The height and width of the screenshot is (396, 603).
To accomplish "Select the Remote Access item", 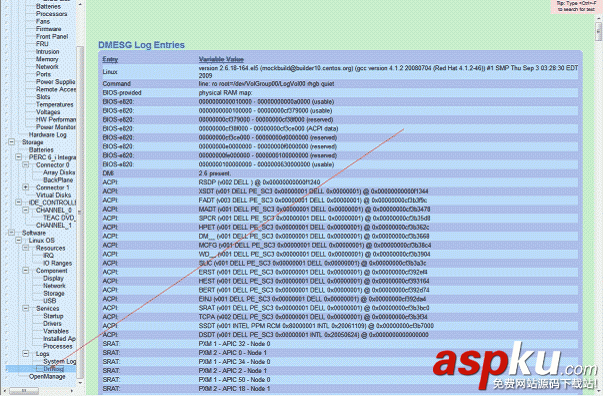I will [x=56, y=89].
